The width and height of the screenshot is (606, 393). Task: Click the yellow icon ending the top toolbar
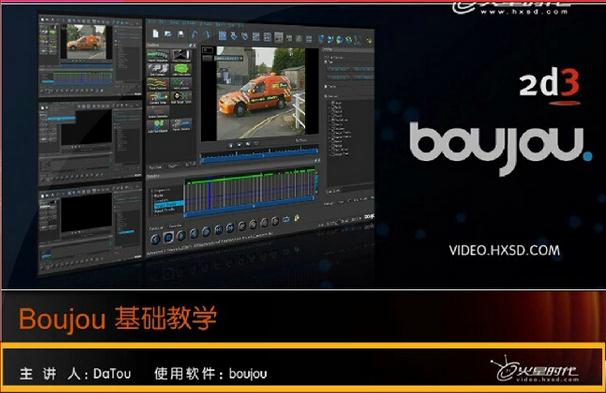[x=369, y=40]
